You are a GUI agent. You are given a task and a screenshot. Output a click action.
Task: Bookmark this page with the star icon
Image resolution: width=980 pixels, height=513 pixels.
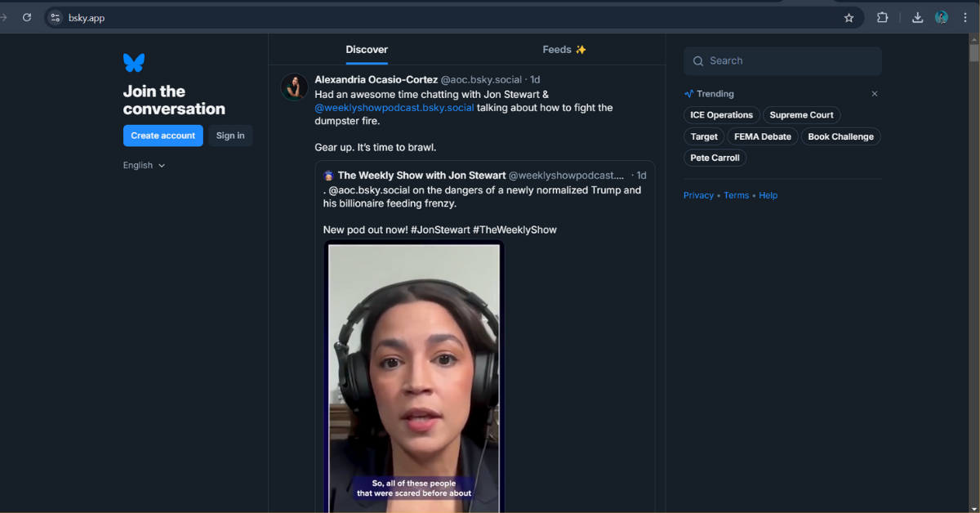click(x=849, y=17)
